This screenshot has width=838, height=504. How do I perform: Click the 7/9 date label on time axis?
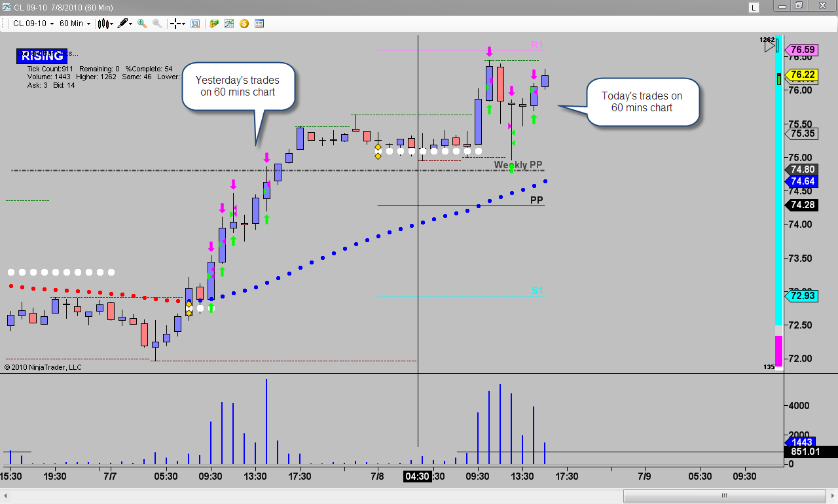pyautogui.click(x=644, y=476)
